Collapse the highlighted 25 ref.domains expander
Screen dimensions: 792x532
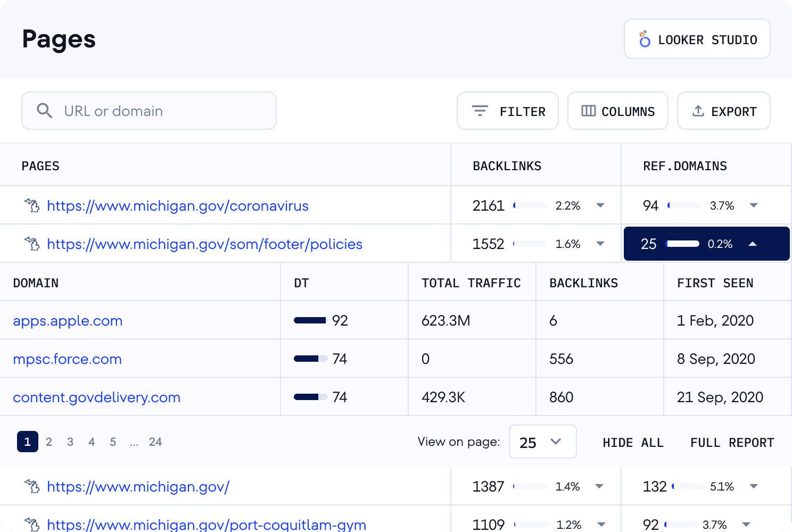(753, 244)
